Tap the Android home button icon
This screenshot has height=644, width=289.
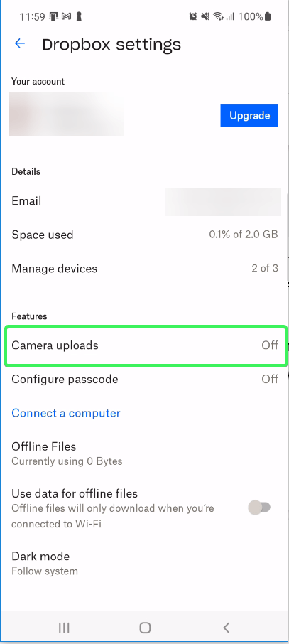click(x=145, y=627)
